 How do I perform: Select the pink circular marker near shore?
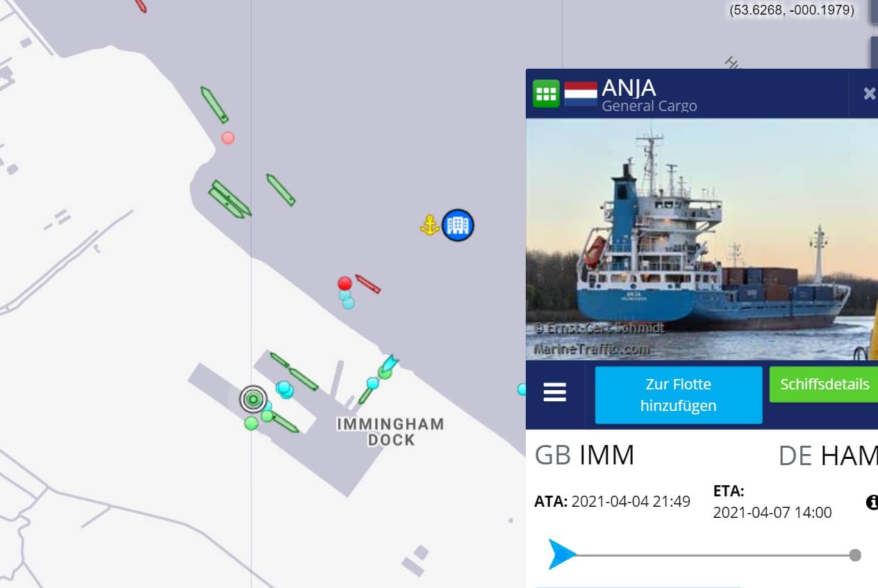pos(228,137)
